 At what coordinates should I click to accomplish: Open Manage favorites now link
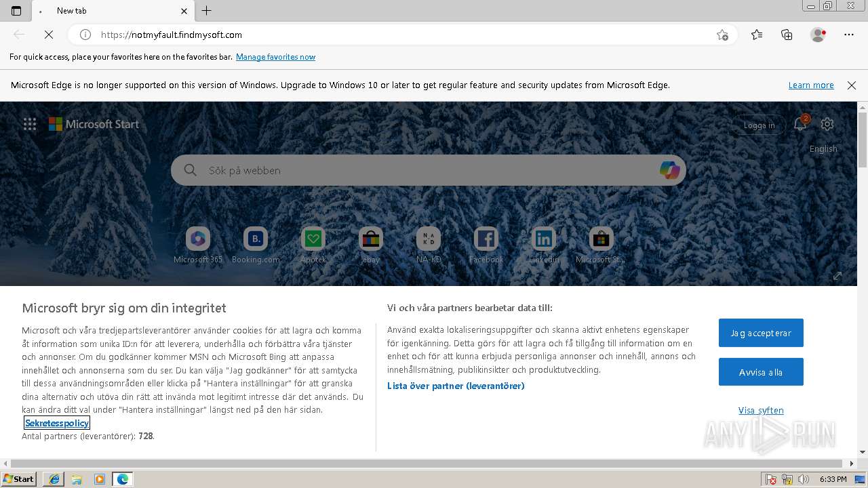coord(275,57)
